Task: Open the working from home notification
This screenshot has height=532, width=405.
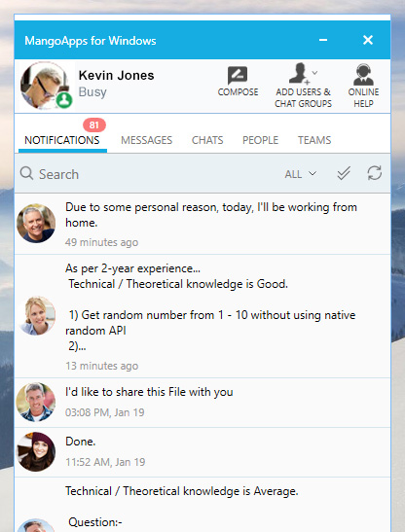Action: pos(202,224)
